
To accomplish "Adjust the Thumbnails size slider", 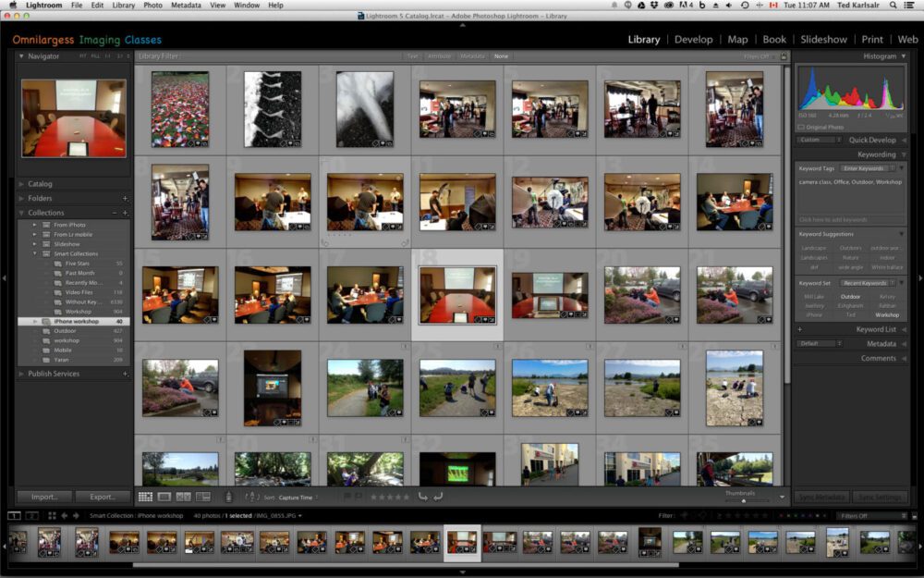I will pos(744,500).
